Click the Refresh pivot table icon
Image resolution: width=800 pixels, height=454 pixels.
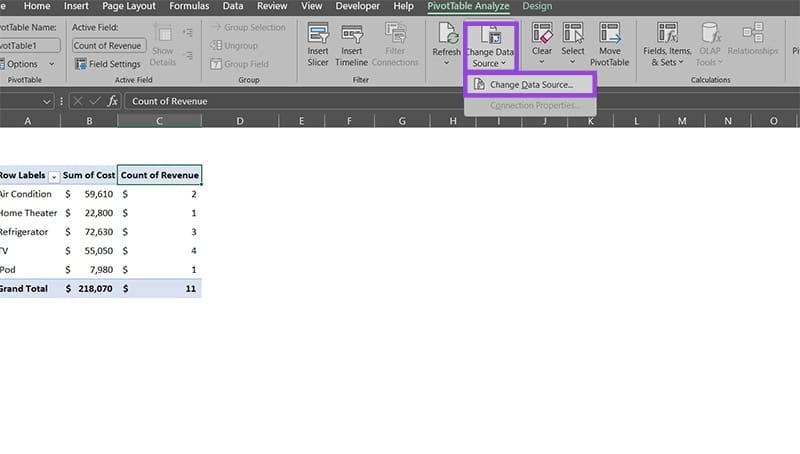tap(447, 34)
